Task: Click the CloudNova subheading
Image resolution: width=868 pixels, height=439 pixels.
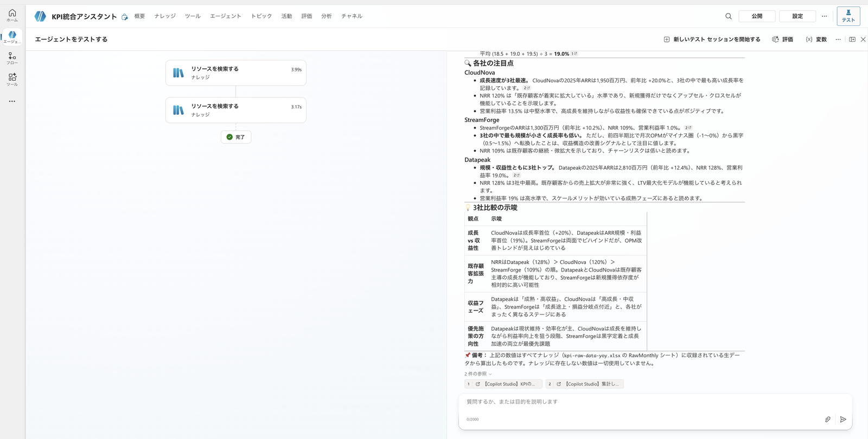Action: (x=480, y=73)
